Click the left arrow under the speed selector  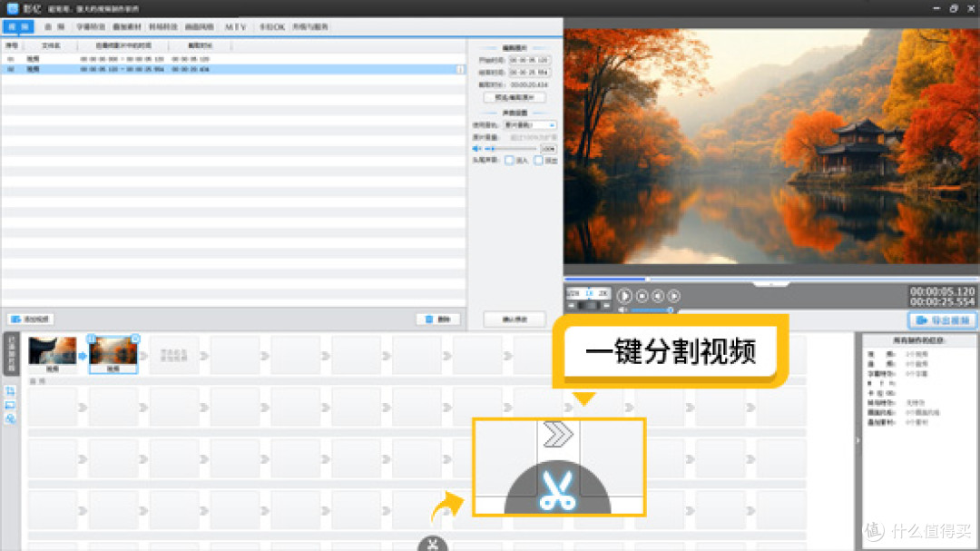(x=572, y=305)
